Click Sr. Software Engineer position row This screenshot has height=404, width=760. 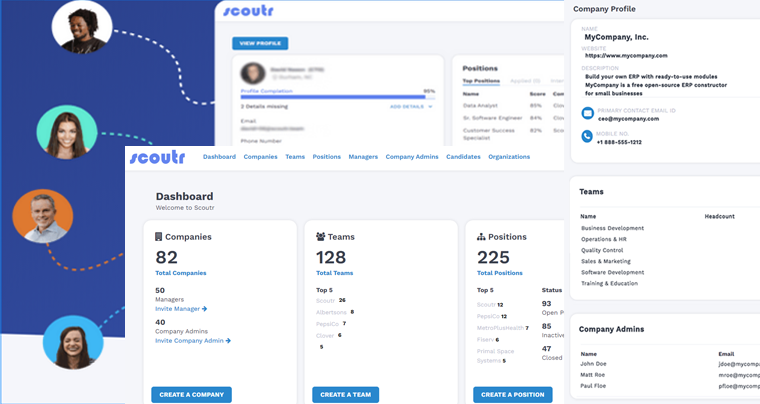click(492, 118)
